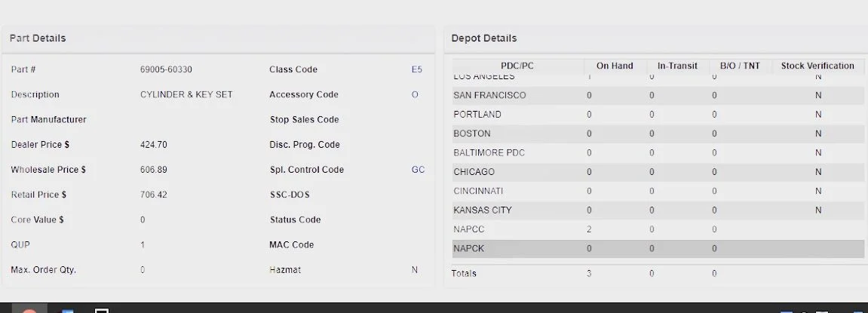Click the part number 69005-60330 value
This screenshot has height=313, width=868.
(166, 69)
